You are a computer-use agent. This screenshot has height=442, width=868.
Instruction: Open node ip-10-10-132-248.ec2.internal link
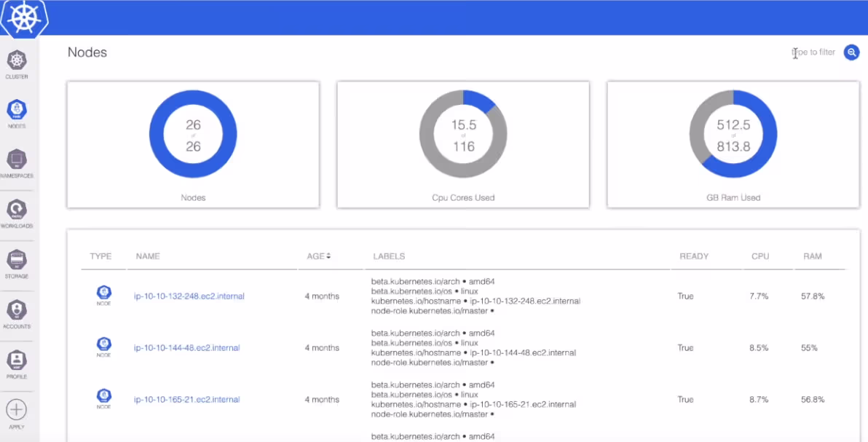click(189, 296)
